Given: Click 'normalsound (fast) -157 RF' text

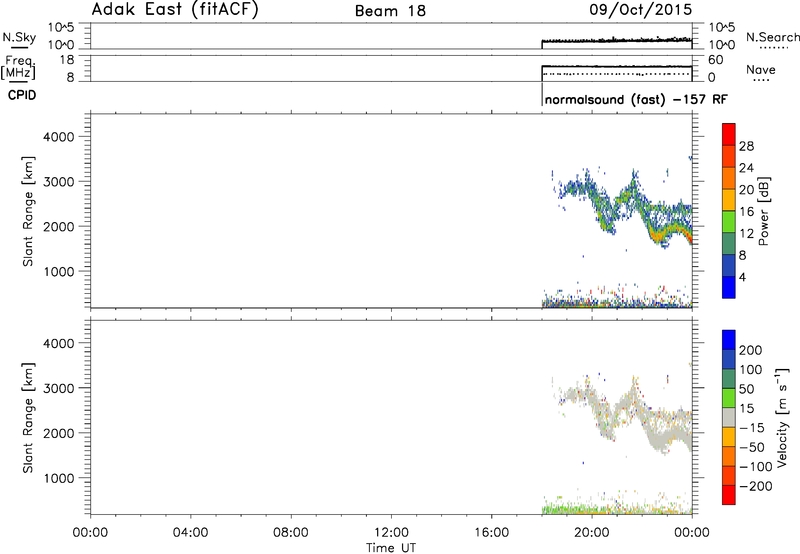Looking at the screenshot, I should pos(636,99).
